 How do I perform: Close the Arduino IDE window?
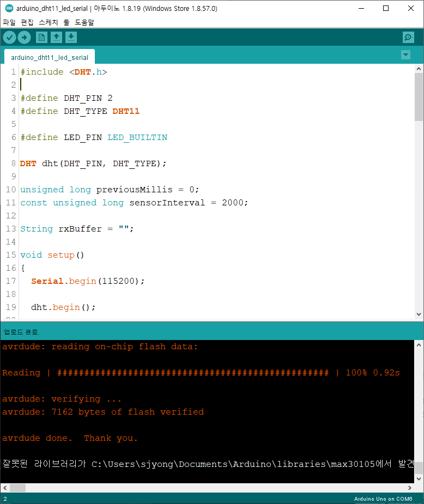click(x=411, y=8)
